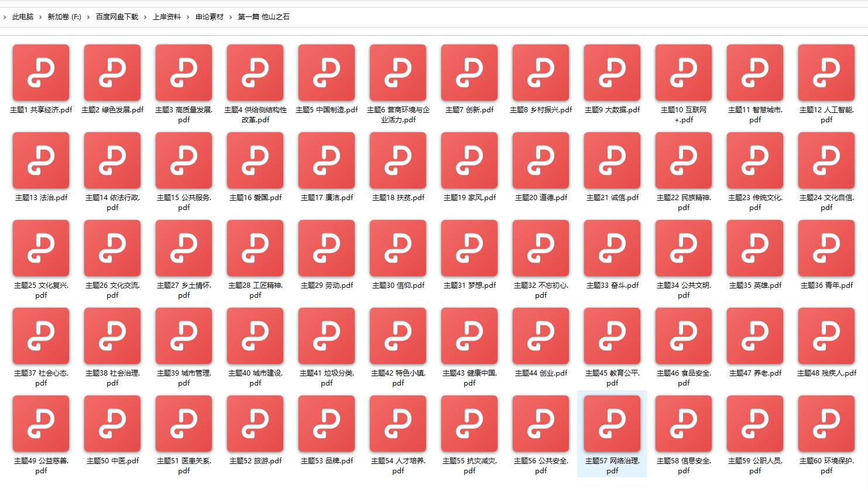
Task: Click the 主题36 青年.pdf file icon
Action: click(x=826, y=249)
